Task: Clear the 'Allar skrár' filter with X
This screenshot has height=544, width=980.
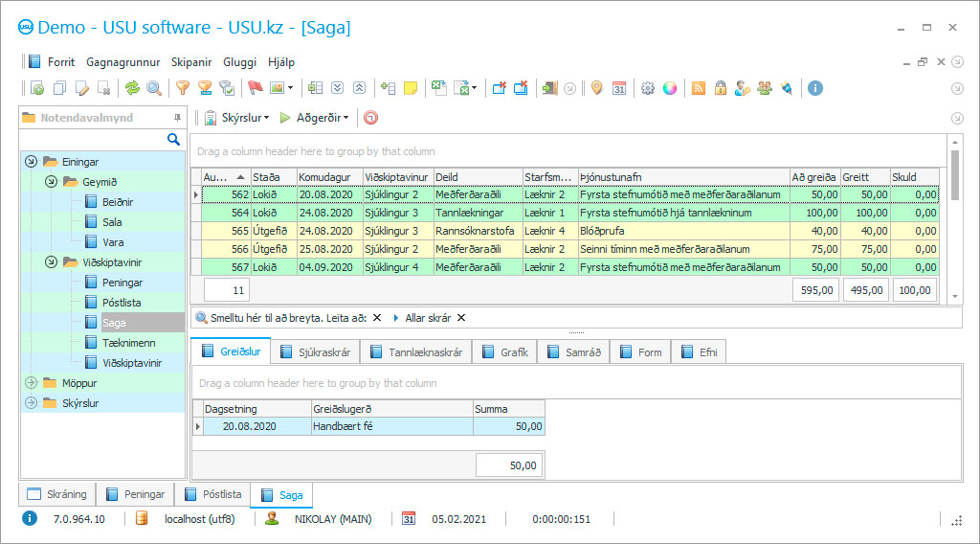Action: [x=461, y=318]
